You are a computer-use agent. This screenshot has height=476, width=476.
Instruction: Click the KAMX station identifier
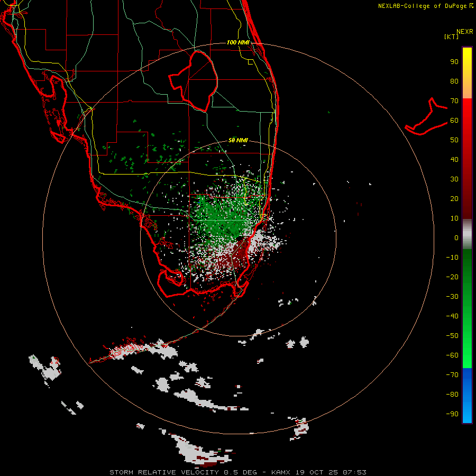point(280,472)
